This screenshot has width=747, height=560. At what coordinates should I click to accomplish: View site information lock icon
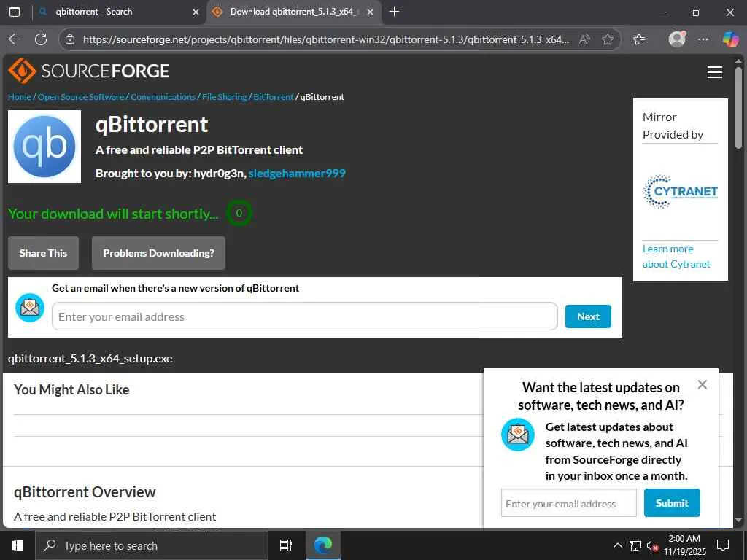click(x=70, y=39)
